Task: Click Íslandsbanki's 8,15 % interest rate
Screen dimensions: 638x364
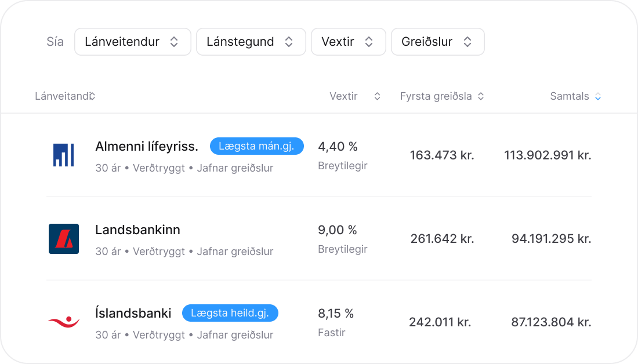Action: (336, 314)
